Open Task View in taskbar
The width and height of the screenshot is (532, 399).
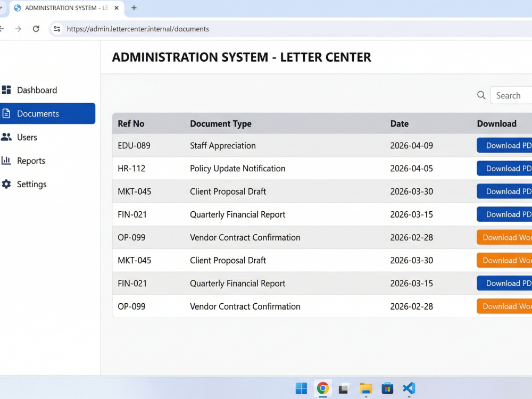point(344,388)
